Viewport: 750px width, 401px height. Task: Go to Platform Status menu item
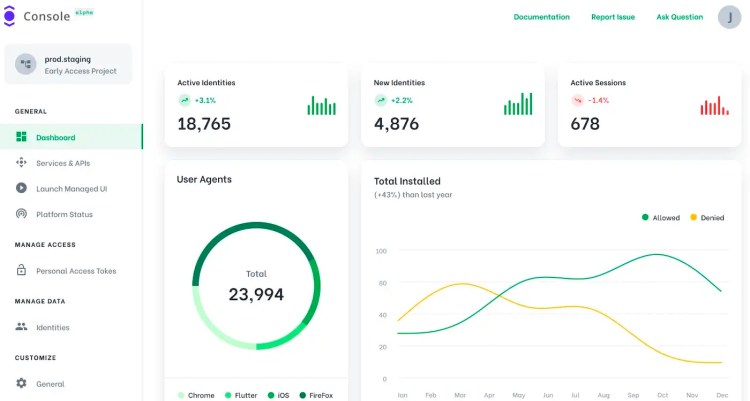[x=64, y=214]
